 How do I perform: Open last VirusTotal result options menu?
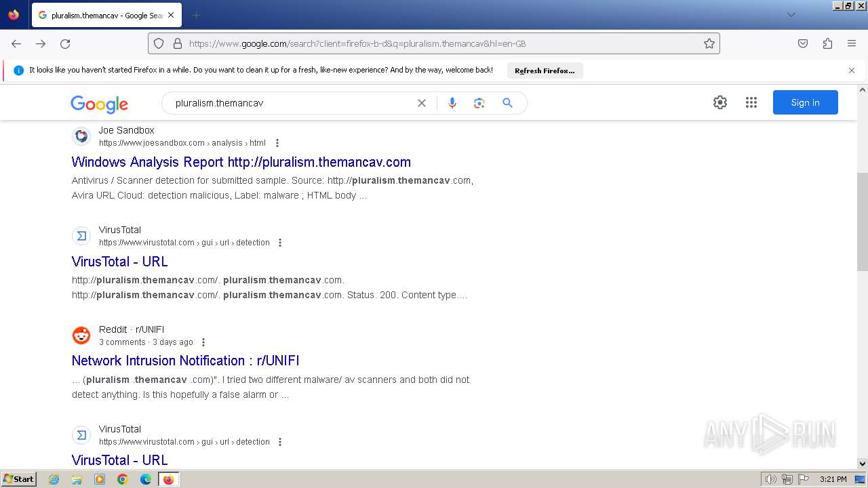coord(280,442)
